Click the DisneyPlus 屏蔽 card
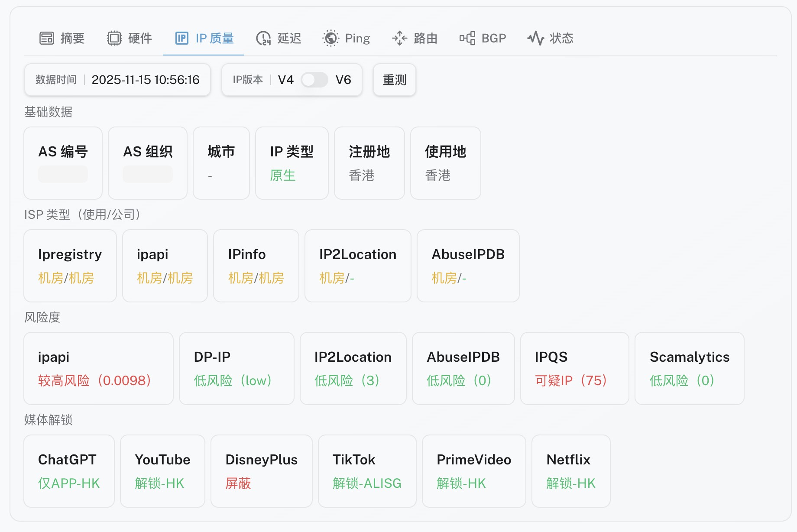 [261, 471]
